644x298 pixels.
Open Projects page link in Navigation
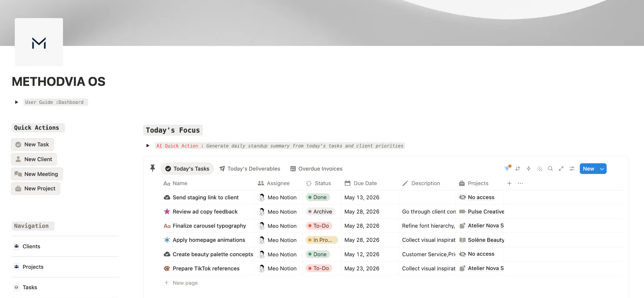[x=33, y=267]
